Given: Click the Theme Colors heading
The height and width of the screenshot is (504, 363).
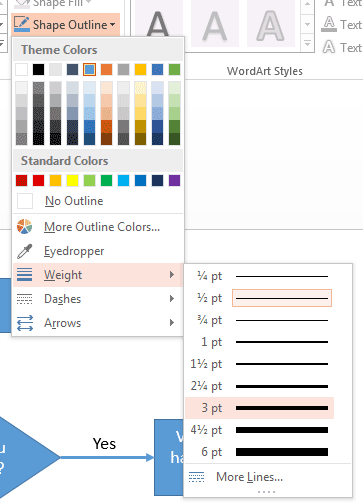Looking at the screenshot, I should point(59,50).
